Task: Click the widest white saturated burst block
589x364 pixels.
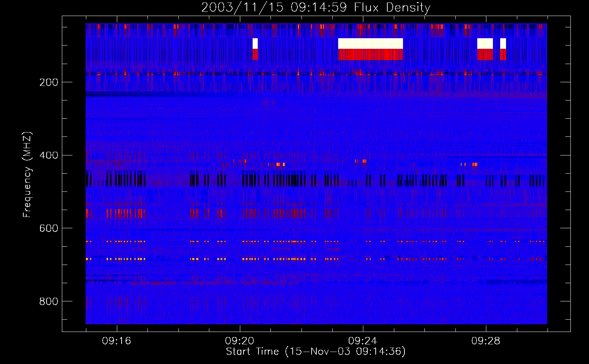Action: 371,44
